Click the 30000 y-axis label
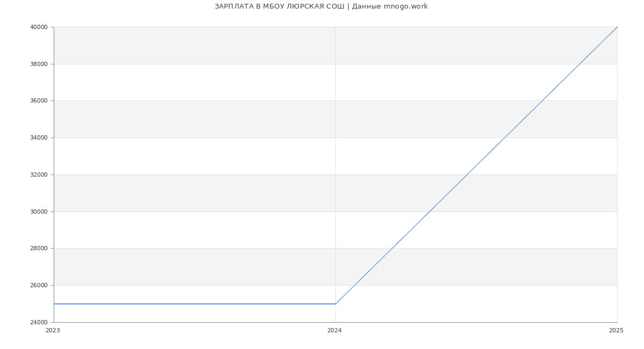Viewport: 644px width, 349px height. [39, 212]
